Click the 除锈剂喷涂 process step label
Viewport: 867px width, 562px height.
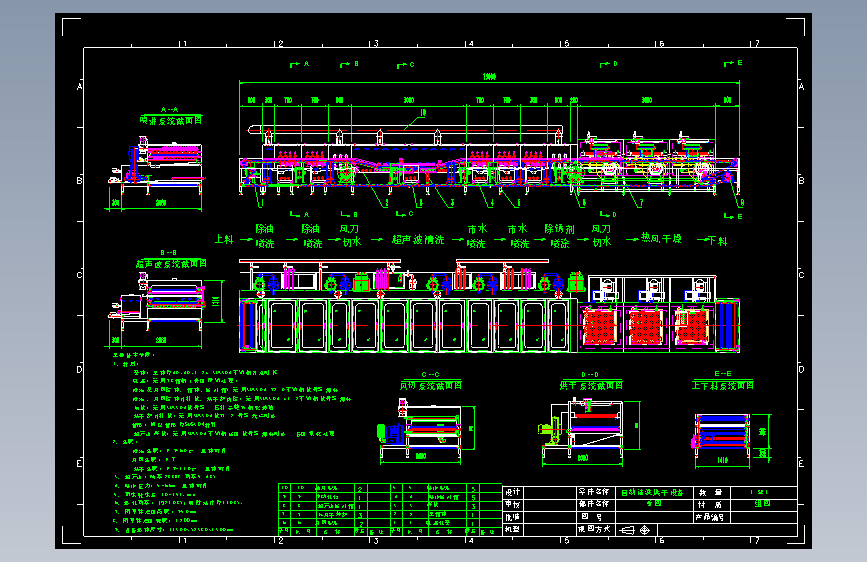560,236
